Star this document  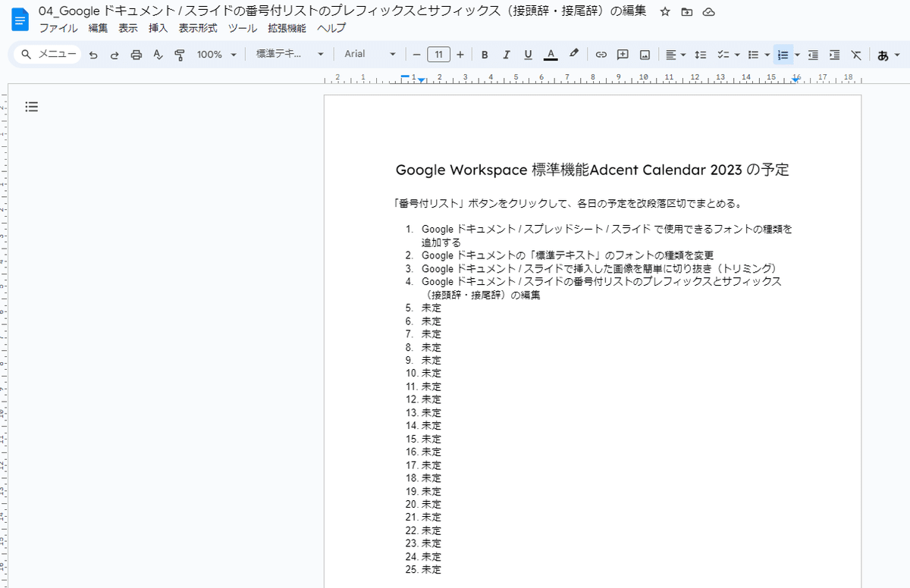point(665,12)
